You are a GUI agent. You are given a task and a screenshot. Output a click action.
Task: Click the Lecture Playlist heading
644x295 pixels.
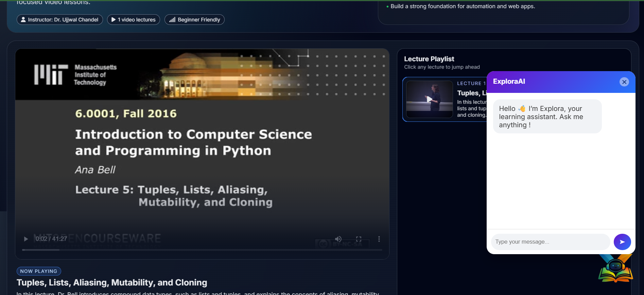tap(429, 59)
